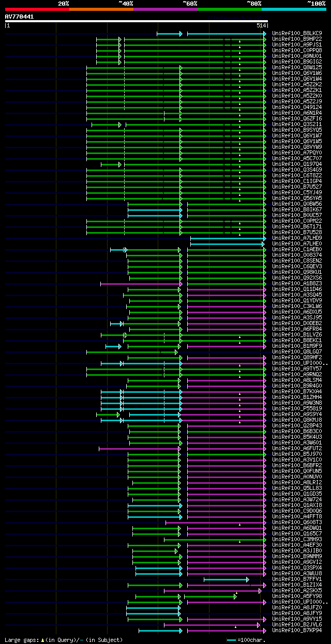Click the UniRef100_Q8KMJ8 label
The image size is (331, 644).
point(297,420)
